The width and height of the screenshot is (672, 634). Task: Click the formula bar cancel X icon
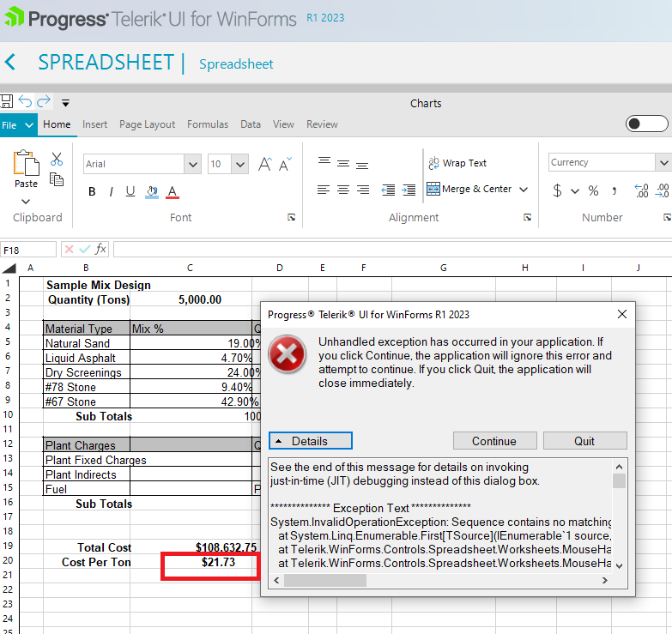(x=69, y=249)
